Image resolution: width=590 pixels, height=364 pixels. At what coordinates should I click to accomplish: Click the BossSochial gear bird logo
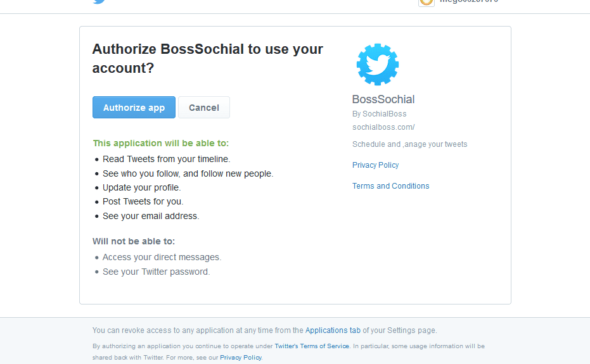point(378,65)
